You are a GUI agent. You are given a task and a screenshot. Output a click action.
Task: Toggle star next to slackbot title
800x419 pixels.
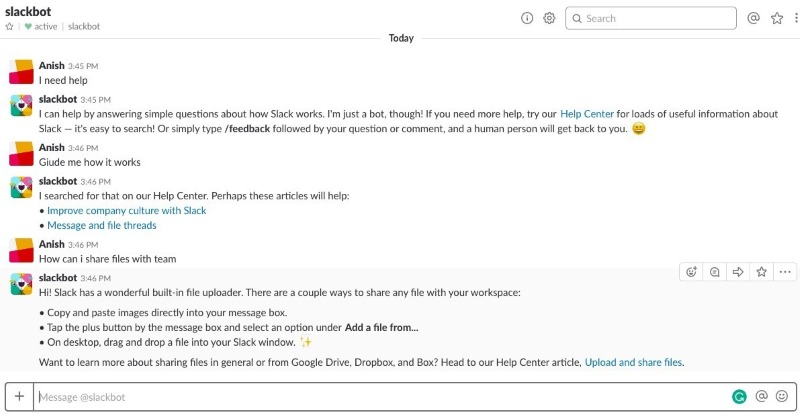click(9, 27)
